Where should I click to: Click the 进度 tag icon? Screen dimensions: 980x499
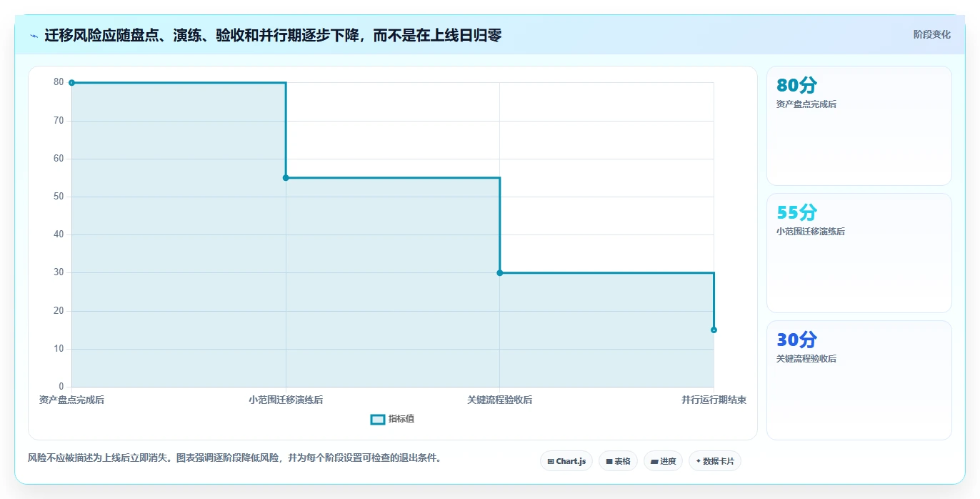654,462
